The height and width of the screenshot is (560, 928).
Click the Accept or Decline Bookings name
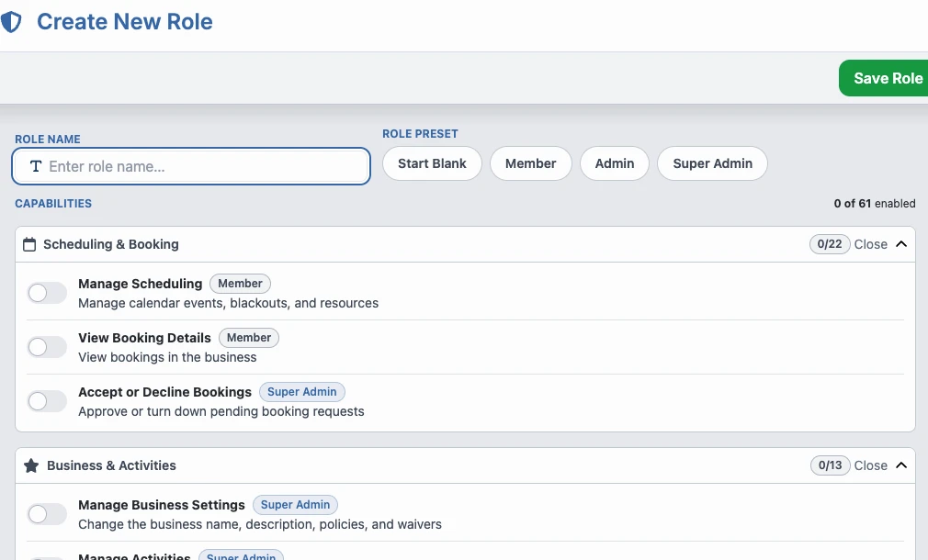click(164, 392)
